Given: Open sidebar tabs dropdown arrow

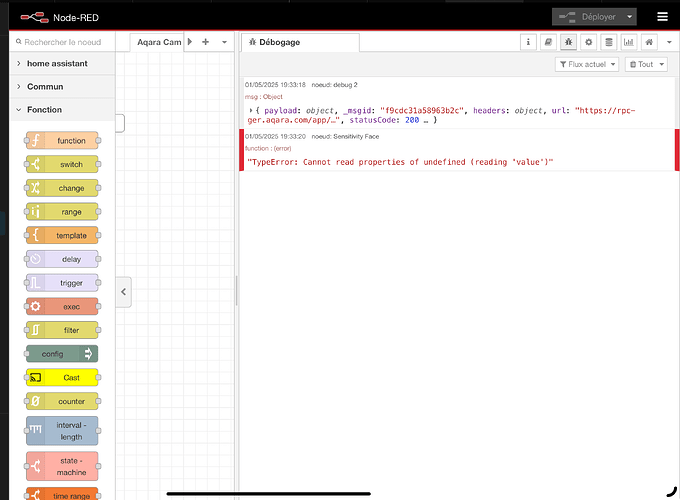Looking at the screenshot, I should [669, 42].
